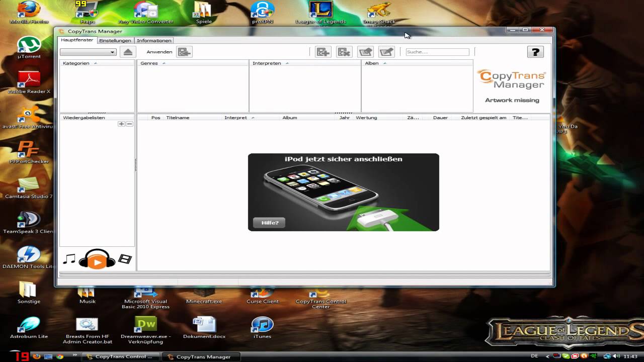Open the avast! Free Antivirus desktop icon
The width and height of the screenshot is (644, 362).
[x=29, y=118]
